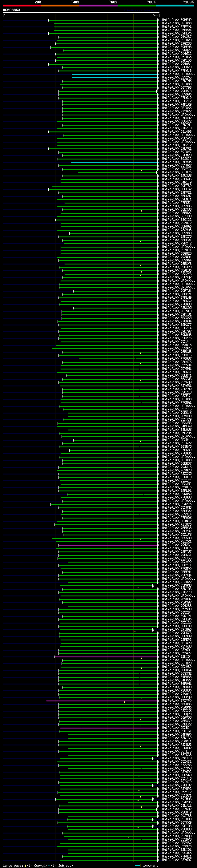Click the green ~80% identity legend bar
The height and width of the screenshot is (868, 197).
click(137, 6)
